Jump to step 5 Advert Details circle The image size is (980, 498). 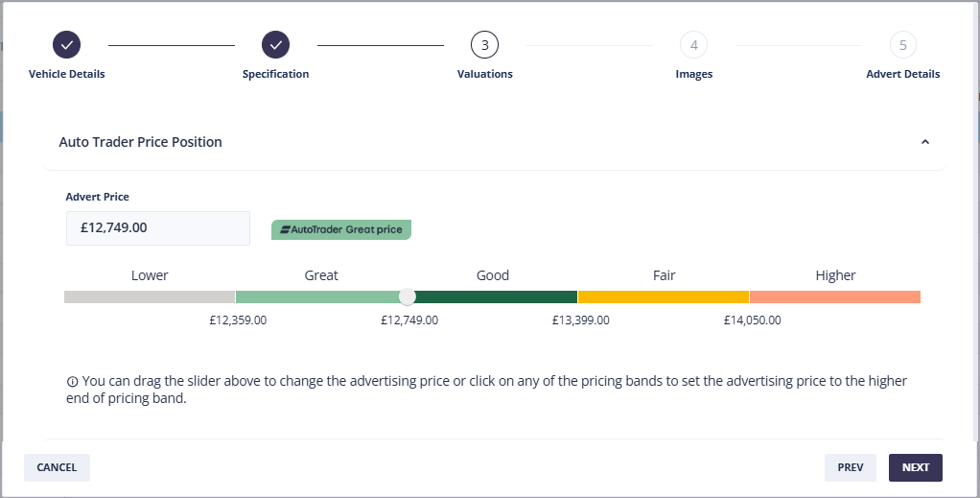point(902,44)
